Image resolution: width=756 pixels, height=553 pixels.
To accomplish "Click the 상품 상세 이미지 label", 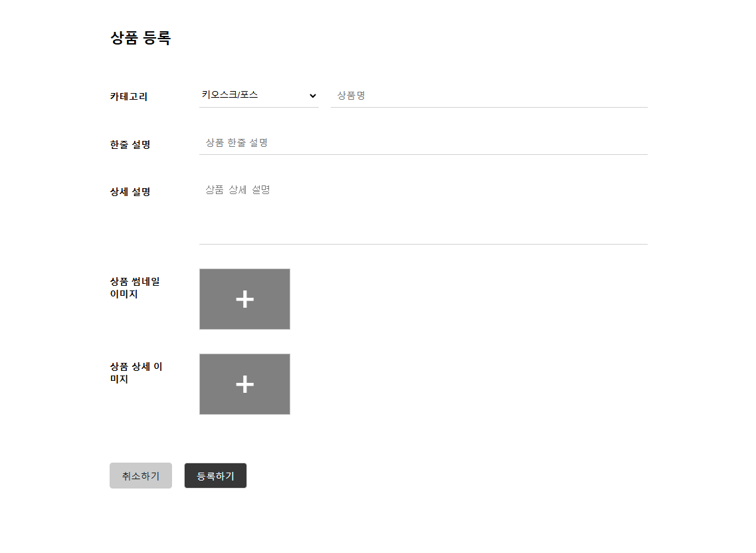I will pos(136,372).
